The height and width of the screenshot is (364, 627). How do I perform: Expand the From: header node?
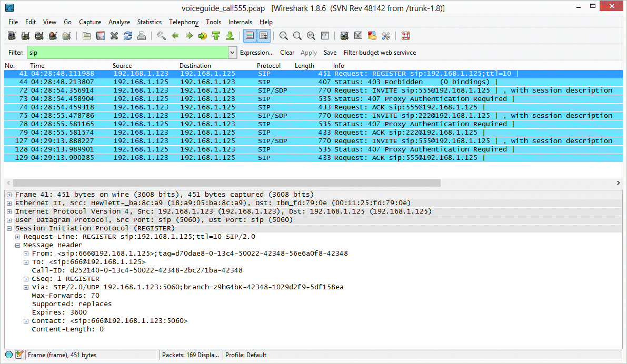[26, 254]
